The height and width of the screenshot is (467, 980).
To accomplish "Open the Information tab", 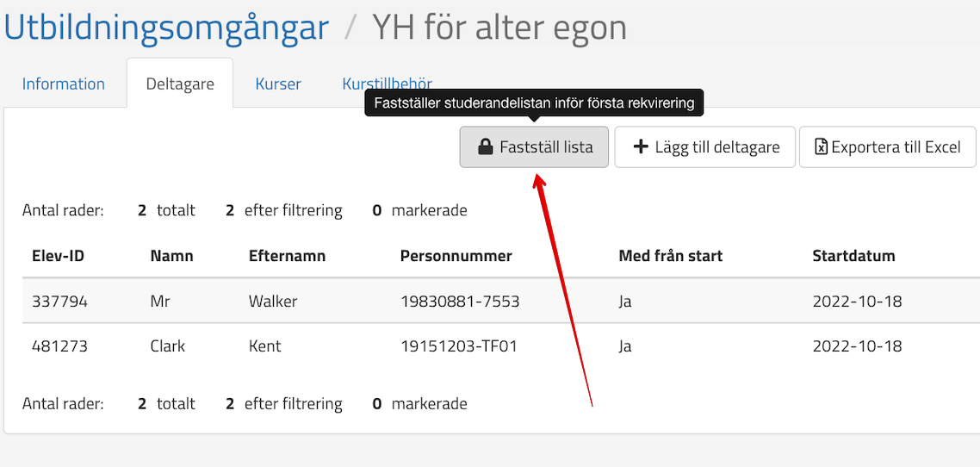I will pos(64,84).
